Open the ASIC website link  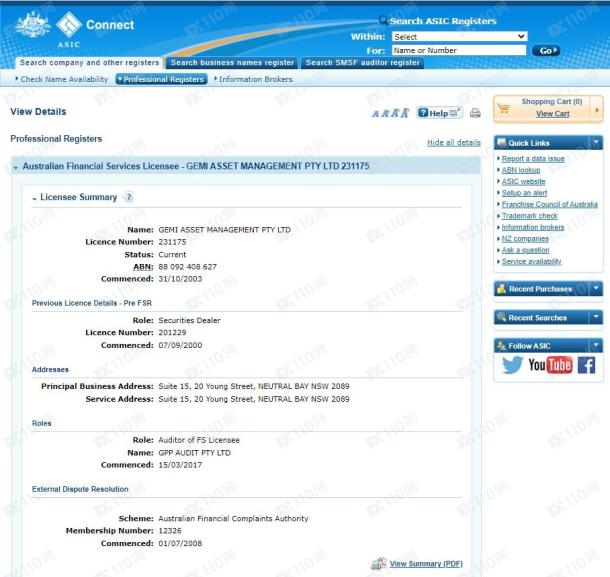pos(523,181)
